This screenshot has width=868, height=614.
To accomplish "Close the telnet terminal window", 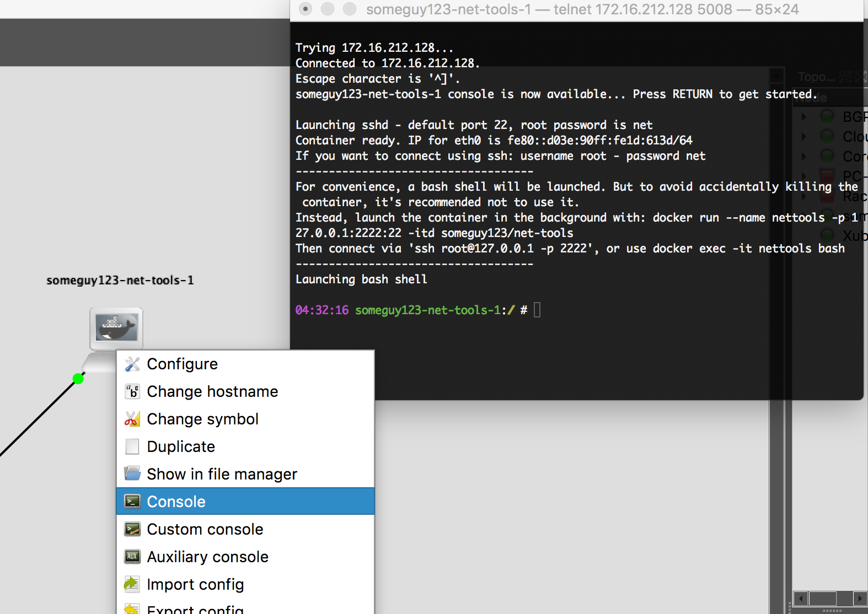I will point(306,9).
